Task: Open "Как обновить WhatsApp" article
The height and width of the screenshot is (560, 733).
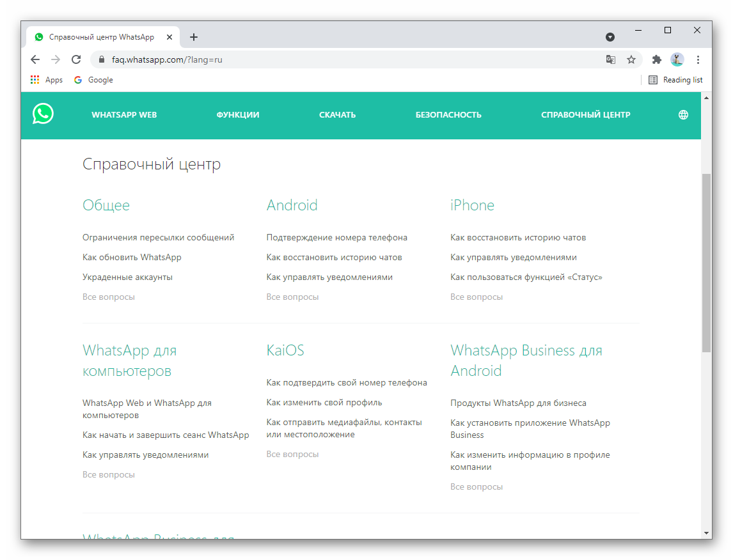Action: click(132, 257)
